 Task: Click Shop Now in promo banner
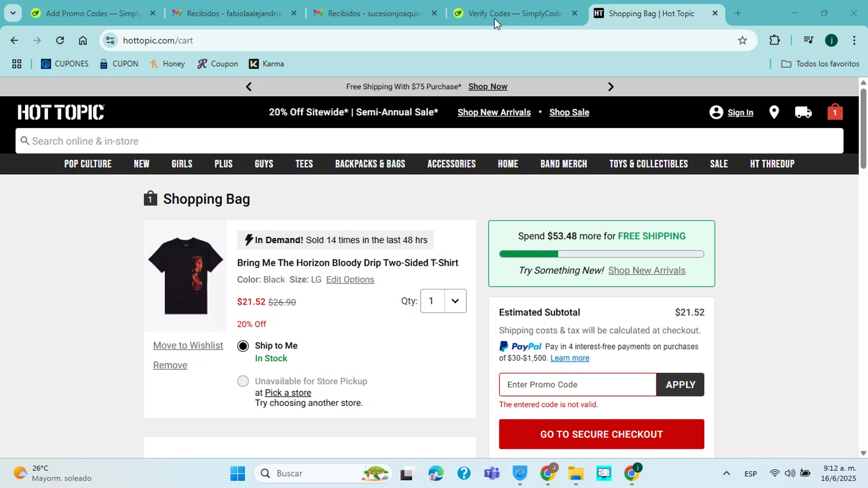(488, 87)
